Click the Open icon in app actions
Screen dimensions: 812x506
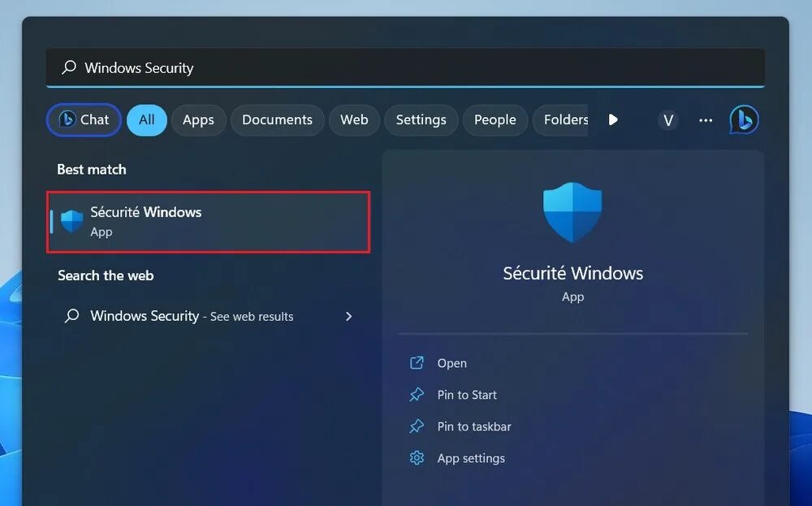[x=417, y=362]
